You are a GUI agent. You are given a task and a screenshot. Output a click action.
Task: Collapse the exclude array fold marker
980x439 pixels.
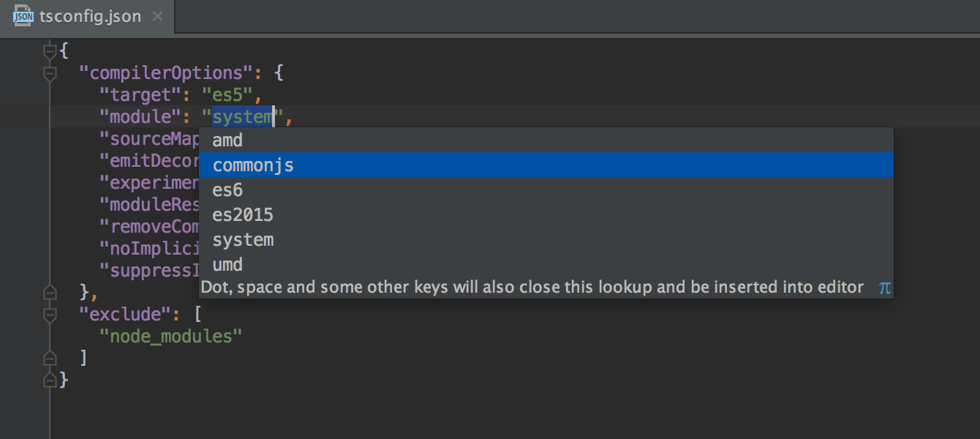pos(49,313)
